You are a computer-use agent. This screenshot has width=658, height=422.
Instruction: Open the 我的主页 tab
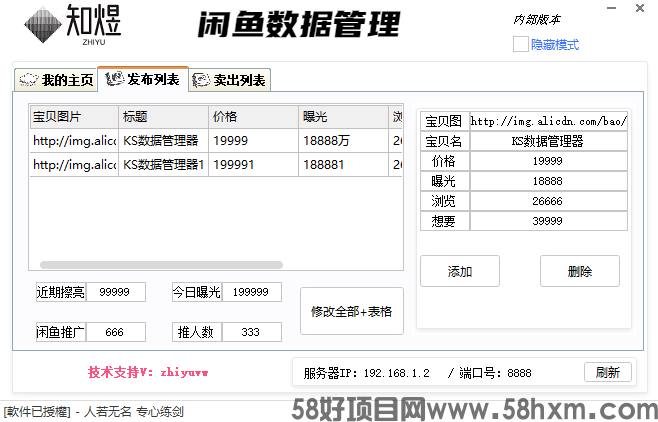pos(56,80)
